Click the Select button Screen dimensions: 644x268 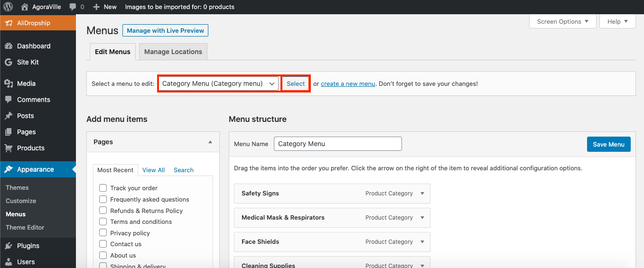tap(296, 83)
